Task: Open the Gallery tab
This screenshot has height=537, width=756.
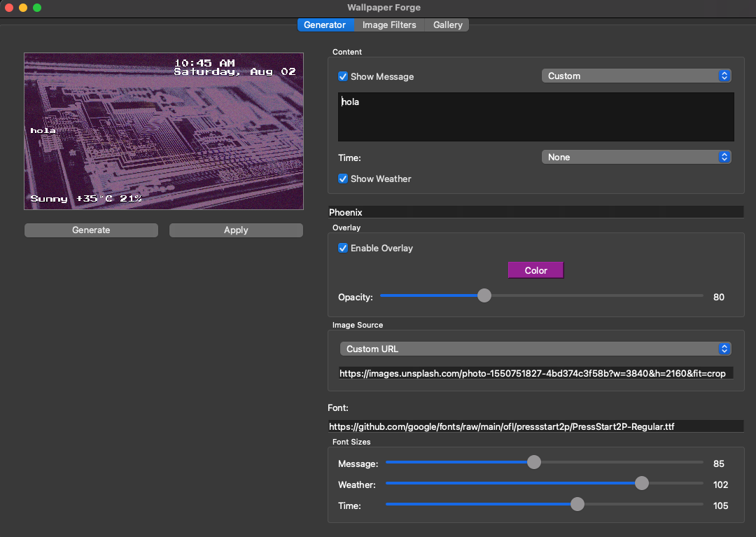Action: click(447, 25)
